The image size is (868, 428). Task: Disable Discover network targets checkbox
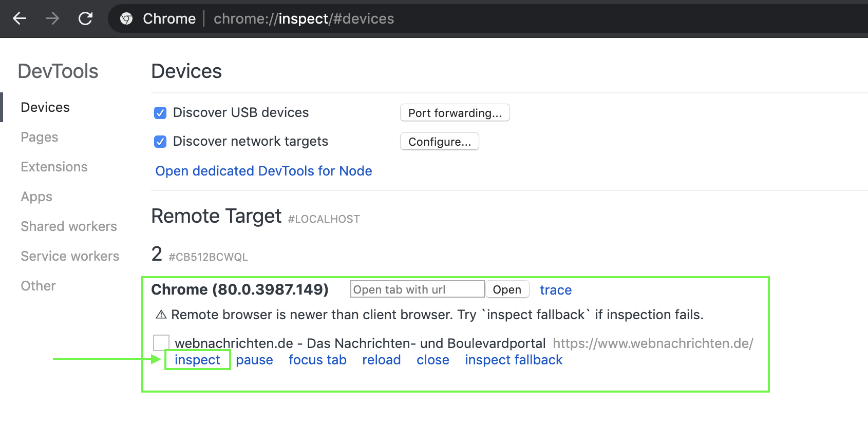click(160, 142)
